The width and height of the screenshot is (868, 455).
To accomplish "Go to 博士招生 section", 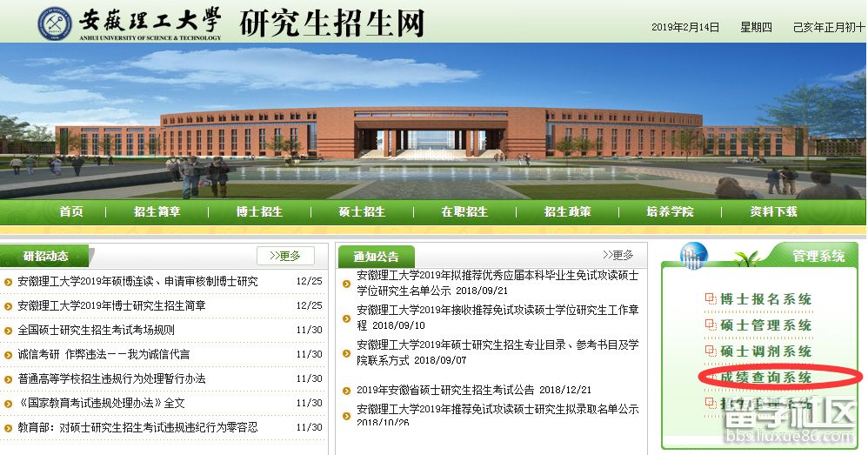I will click(259, 211).
